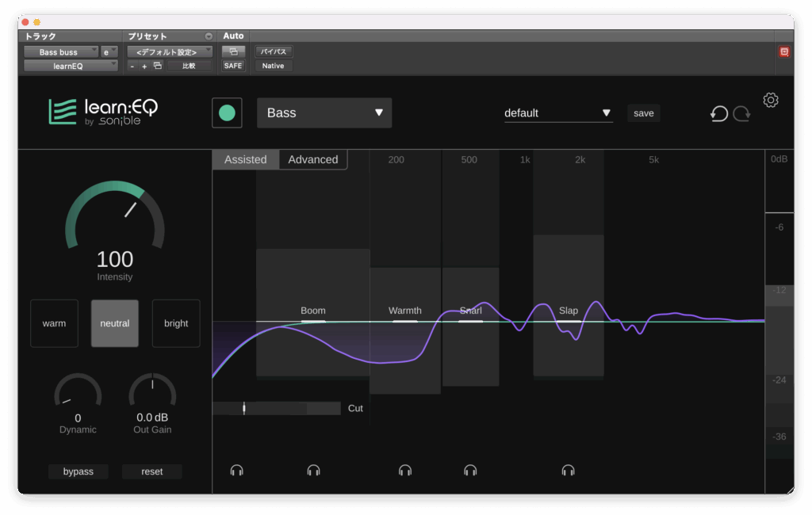
Task: Click the reset button
Action: point(151,471)
